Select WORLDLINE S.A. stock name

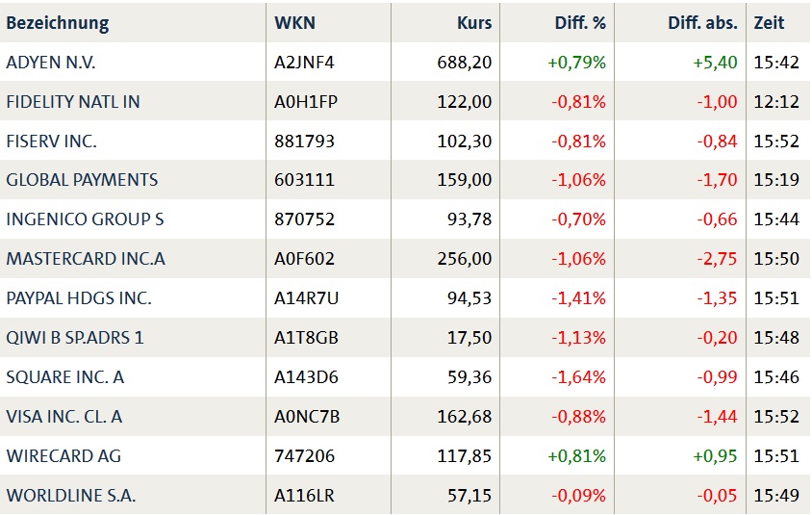[71, 496]
